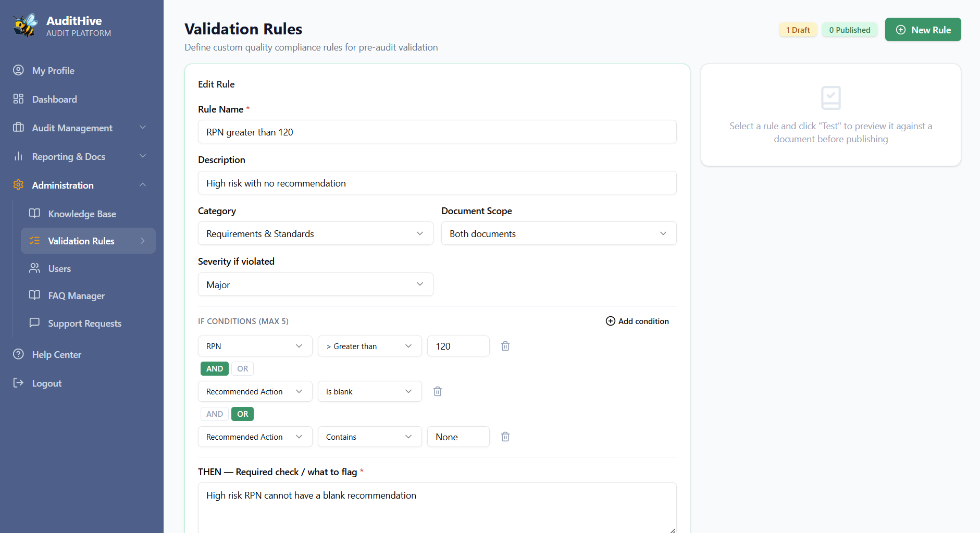
Task: Click Add condition
Action: click(637, 321)
